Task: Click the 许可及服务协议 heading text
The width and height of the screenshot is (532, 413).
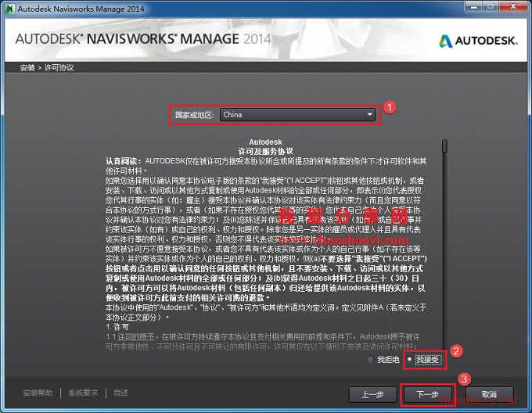Action: [x=265, y=151]
